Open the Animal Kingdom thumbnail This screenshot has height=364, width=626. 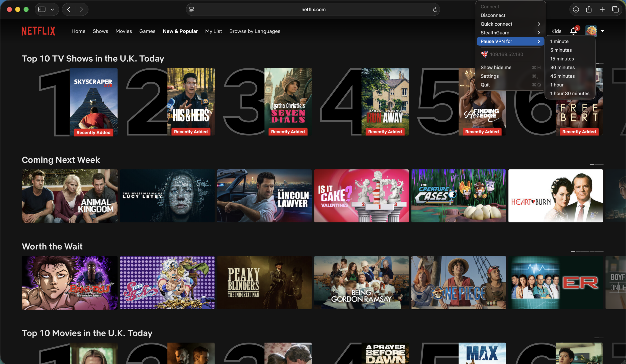click(69, 196)
